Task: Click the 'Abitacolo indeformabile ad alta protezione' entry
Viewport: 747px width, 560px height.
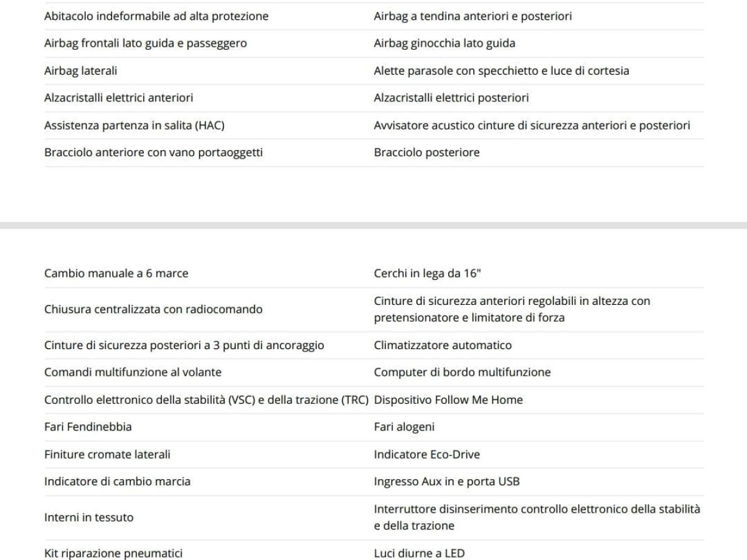Action: (x=156, y=16)
